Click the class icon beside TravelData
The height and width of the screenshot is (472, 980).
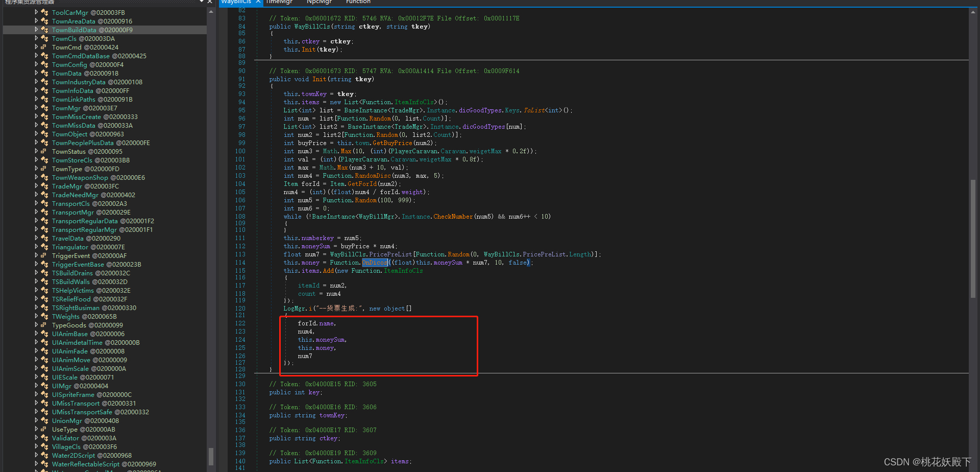click(44, 238)
